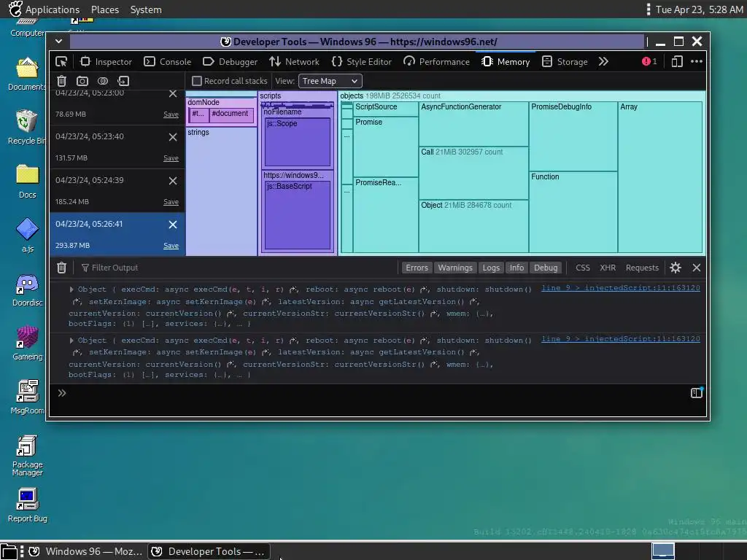Image resolution: width=747 pixels, height=560 pixels.
Task: Switch to the Network tab
Action: coord(294,61)
